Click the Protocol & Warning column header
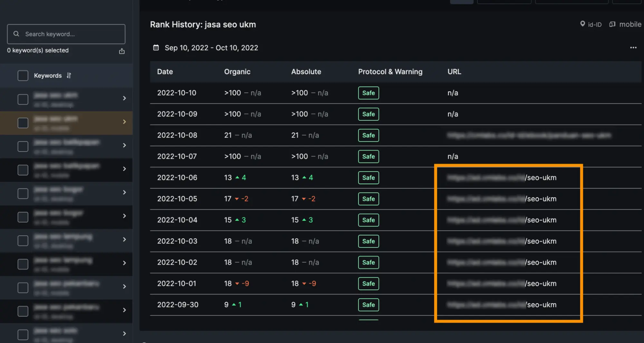This screenshot has height=343, width=644. pos(390,71)
